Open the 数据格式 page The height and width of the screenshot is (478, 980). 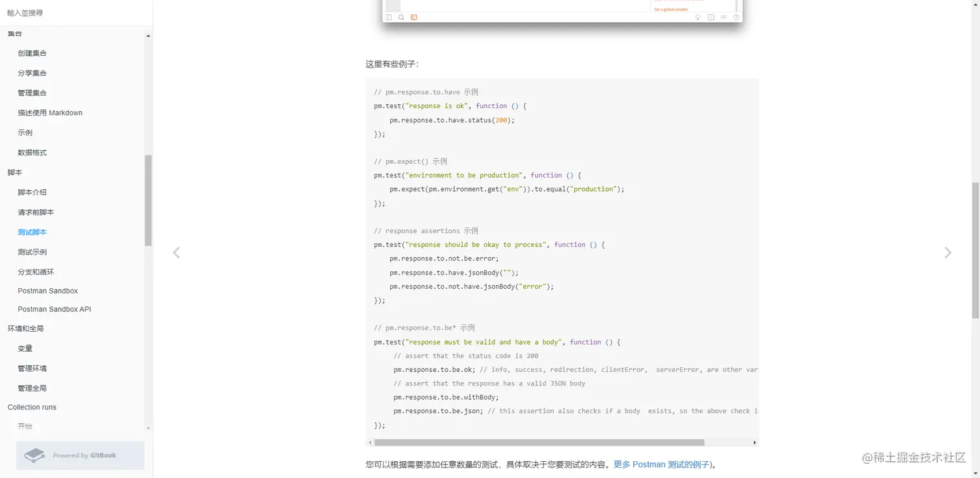[32, 153]
